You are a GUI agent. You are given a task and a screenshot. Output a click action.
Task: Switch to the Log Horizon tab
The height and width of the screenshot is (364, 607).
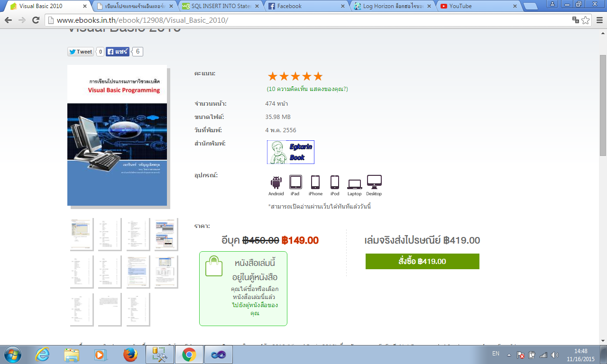tap(391, 6)
